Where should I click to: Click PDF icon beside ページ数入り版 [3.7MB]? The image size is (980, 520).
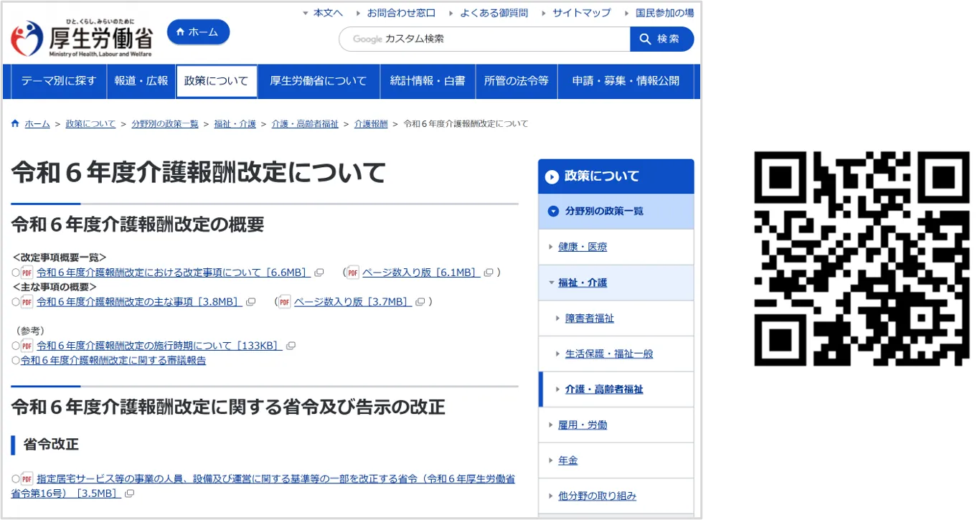click(285, 302)
